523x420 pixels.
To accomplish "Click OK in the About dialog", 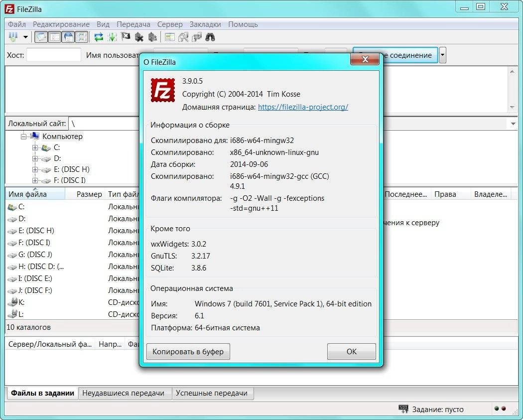I will click(x=352, y=352).
